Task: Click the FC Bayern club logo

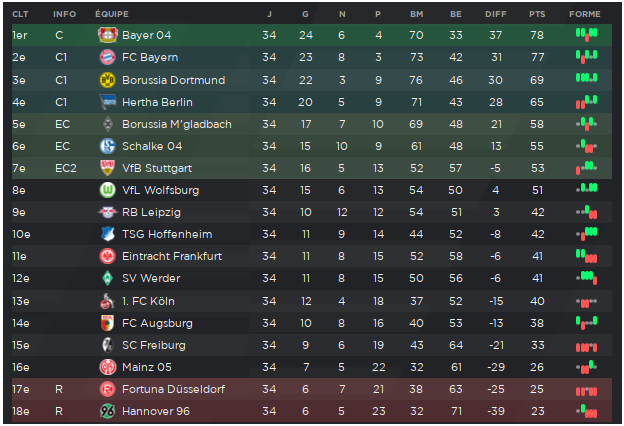Action: tap(107, 57)
